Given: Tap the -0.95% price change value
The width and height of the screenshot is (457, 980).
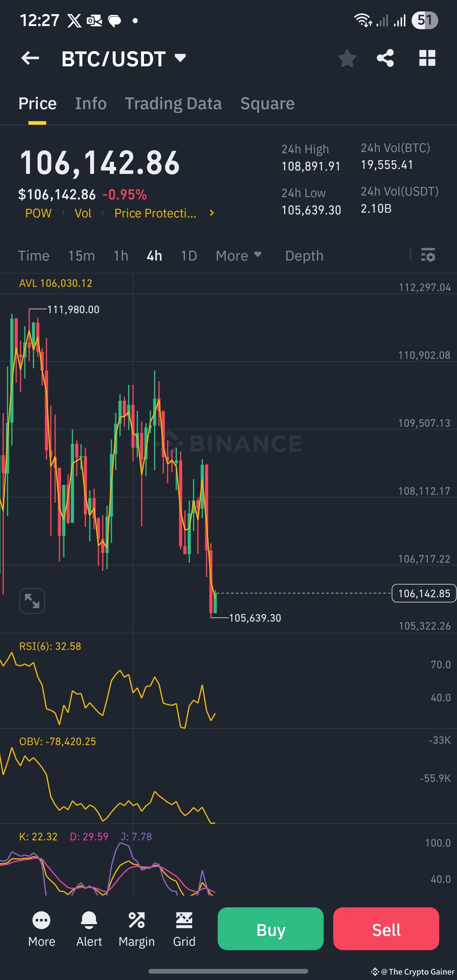Looking at the screenshot, I should 124,195.
